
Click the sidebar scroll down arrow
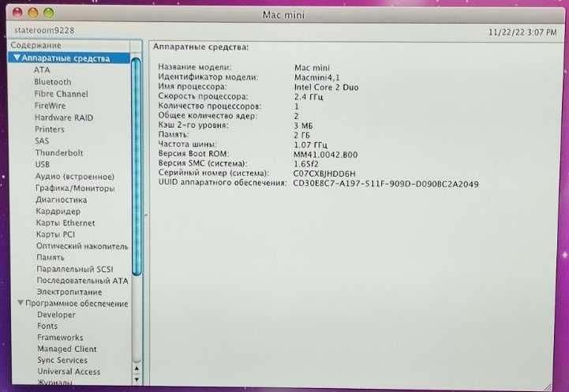click(x=137, y=379)
